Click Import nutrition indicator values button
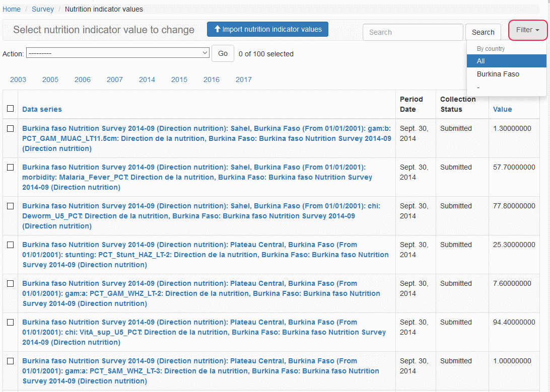 [267, 29]
